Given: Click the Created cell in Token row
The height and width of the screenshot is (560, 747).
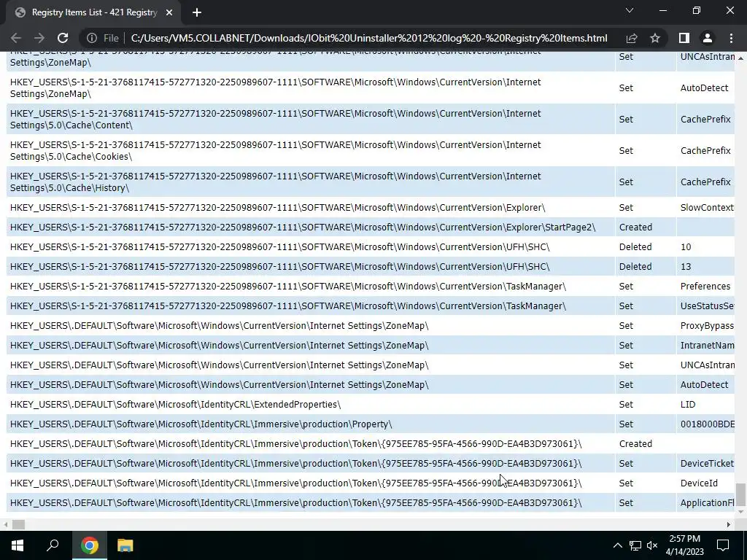Looking at the screenshot, I should 635,444.
